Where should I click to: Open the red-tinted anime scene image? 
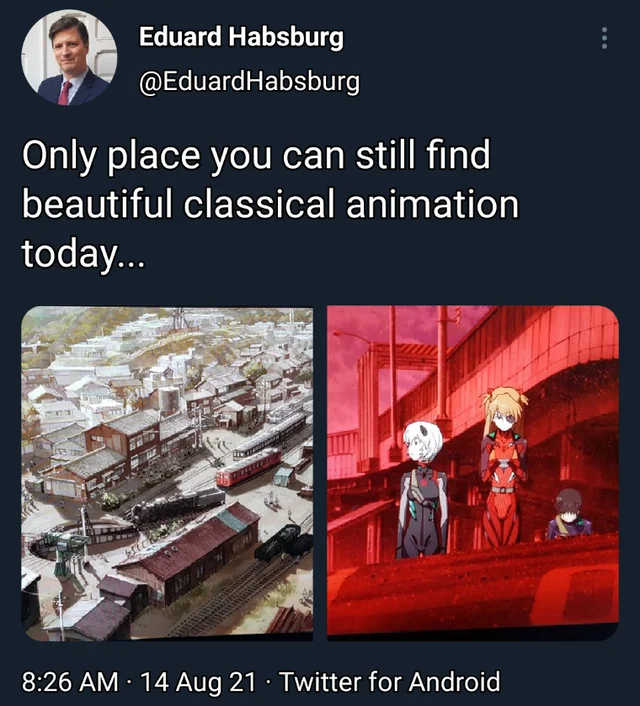point(473,471)
